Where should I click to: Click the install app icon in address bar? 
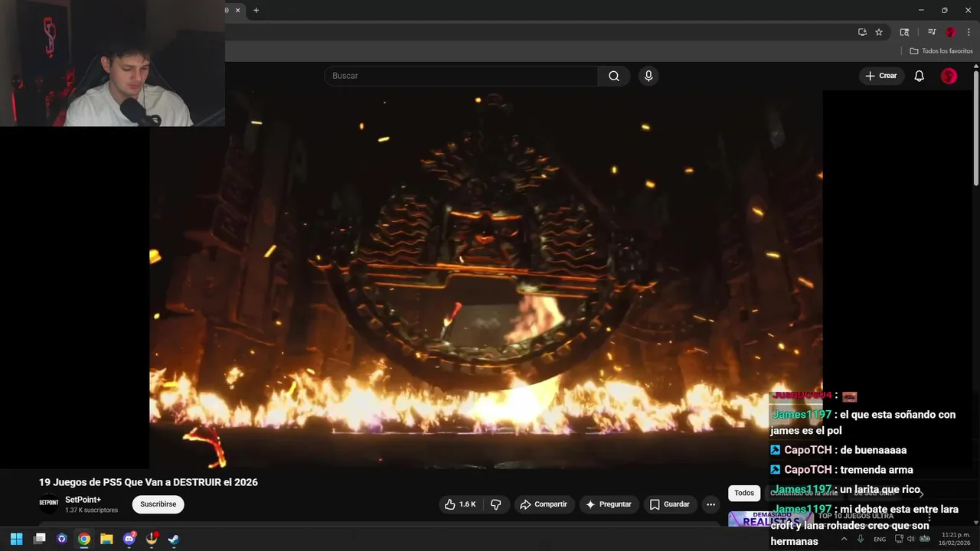tap(862, 32)
